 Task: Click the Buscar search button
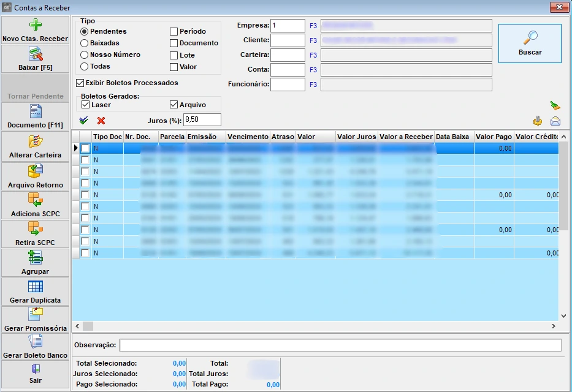tap(530, 43)
